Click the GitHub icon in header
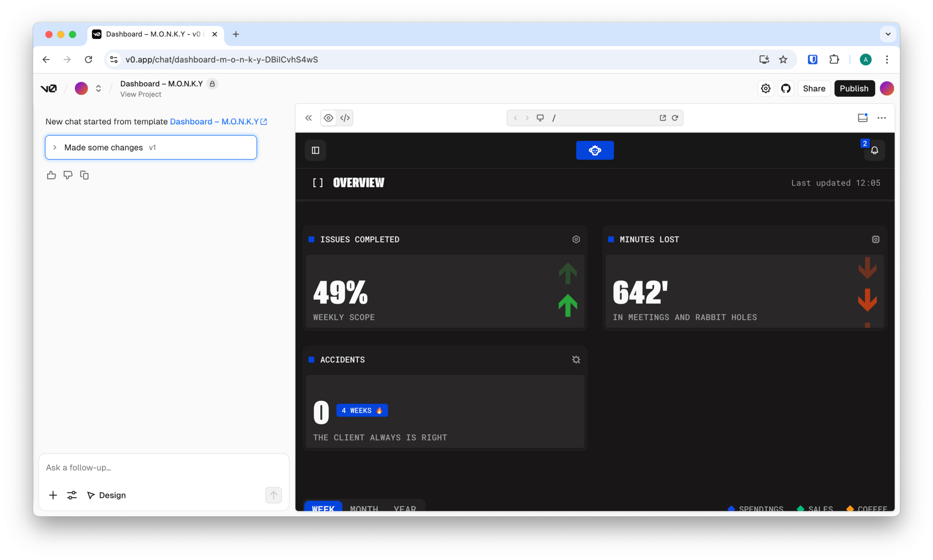This screenshot has width=933, height=560. tap(786, 88)
